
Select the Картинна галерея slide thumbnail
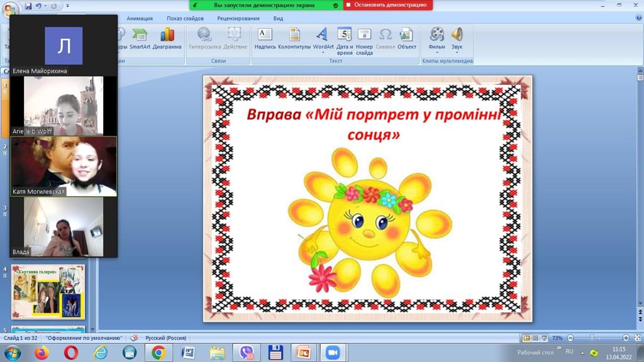(48, 292)
